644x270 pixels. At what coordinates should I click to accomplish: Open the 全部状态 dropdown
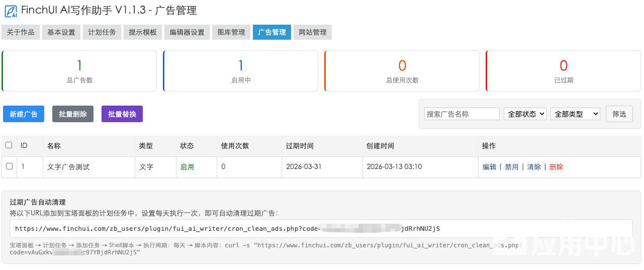coord(525,114)
